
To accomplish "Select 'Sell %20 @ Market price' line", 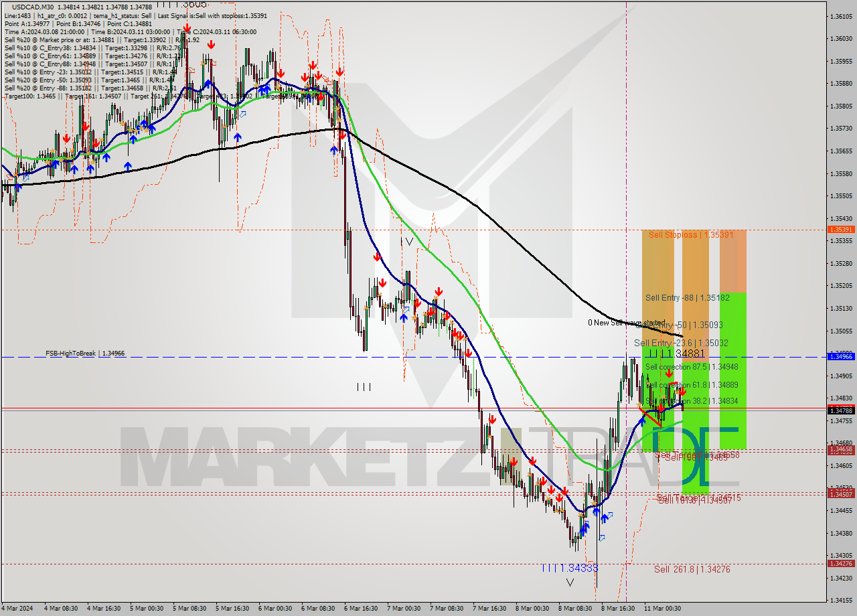I will tap(102, 40).
